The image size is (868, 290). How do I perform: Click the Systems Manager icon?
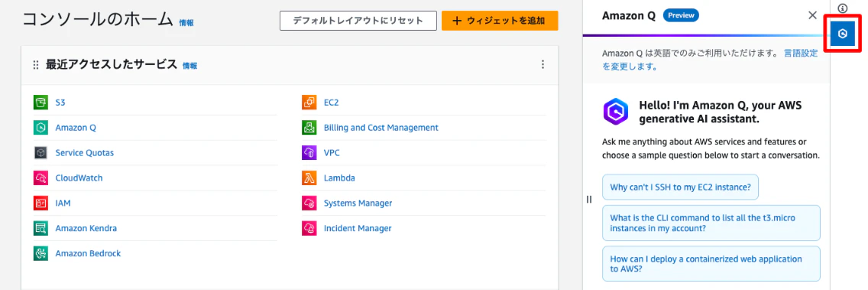[309, 204]
